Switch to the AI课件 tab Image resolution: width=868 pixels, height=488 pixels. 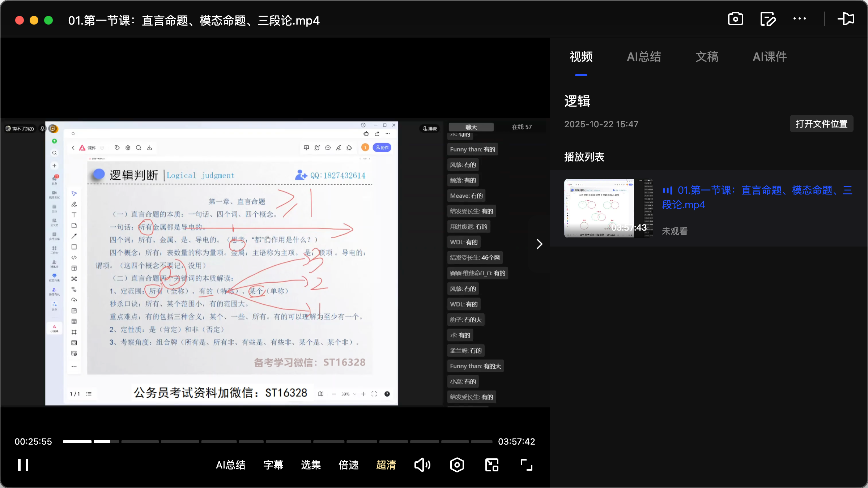(769, 57)
